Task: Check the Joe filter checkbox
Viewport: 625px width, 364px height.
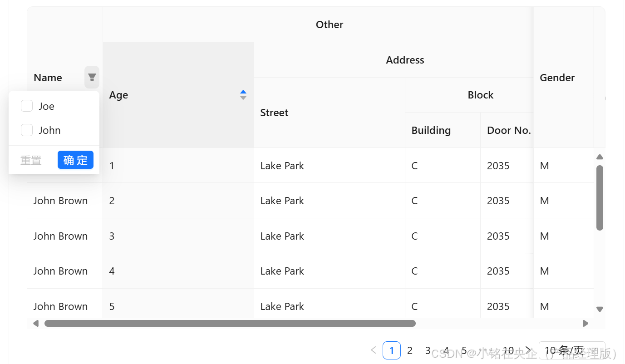Action: click(27, 106)
